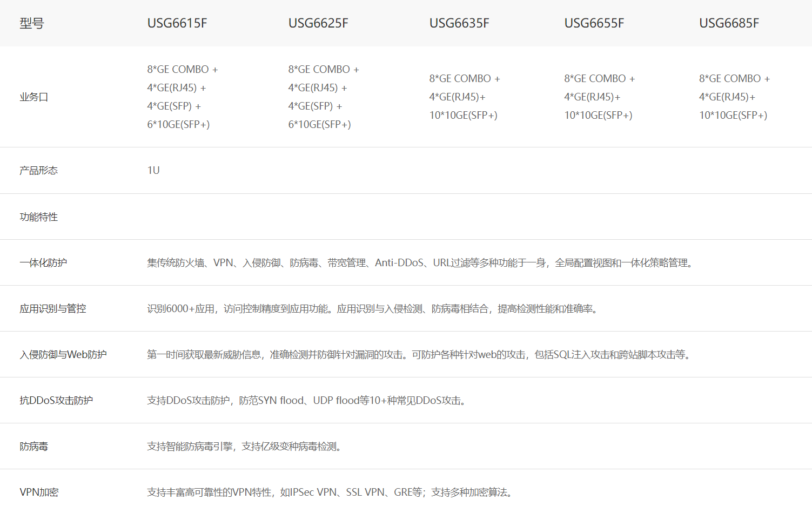
Task: Click the USG6615F column header
Action: pos(177,23)
